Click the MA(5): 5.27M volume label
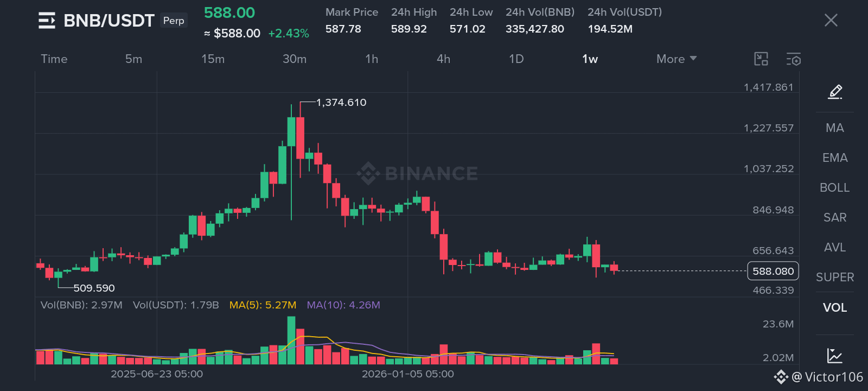868x391 pixels. 263,305
